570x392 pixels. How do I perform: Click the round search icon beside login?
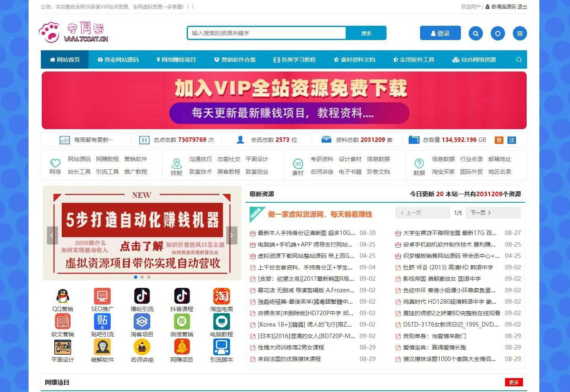pyautogui.click(x=476, y=34)
